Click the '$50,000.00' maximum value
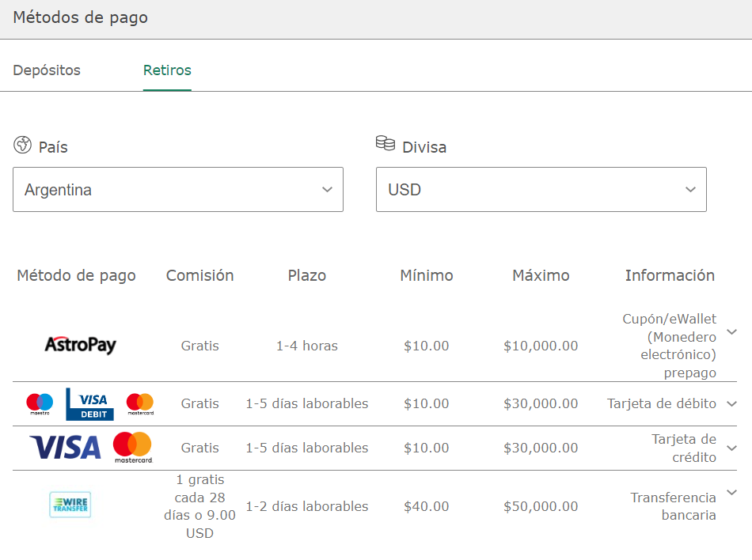The height and width of the screenshot is (560, 752). [541, 506]
